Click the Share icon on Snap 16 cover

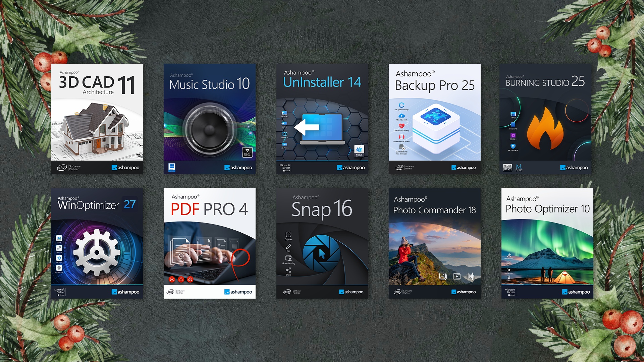[288, 270]
